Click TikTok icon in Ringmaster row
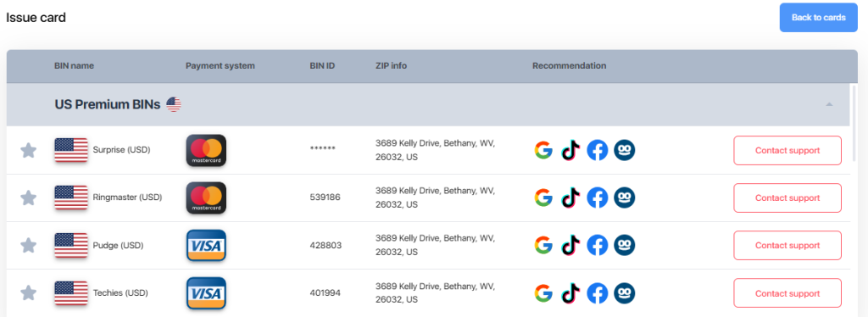The width and height of the screenshot is (868, 317). tap(570, 197)
